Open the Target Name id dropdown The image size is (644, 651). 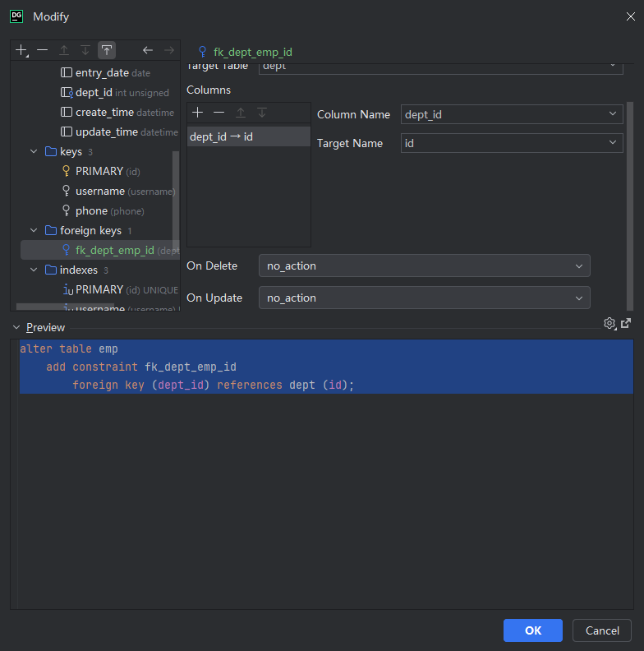coord(512,143)
